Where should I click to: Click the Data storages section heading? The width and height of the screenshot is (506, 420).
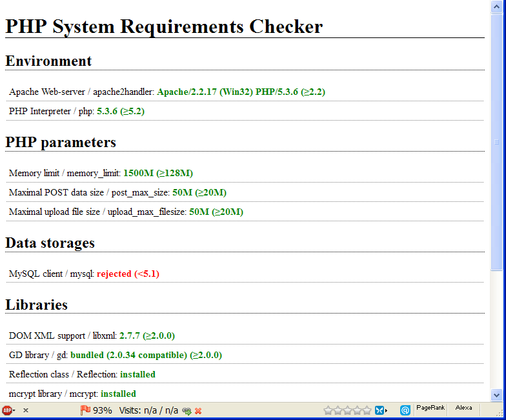[x=50, y=243]
